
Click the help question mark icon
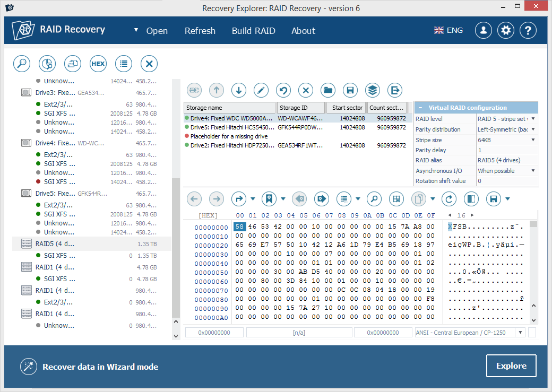(x=528, y=30)
